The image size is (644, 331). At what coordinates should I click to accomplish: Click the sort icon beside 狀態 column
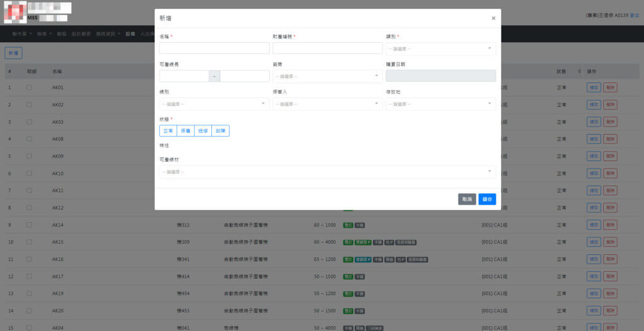[x=579, y=70]
